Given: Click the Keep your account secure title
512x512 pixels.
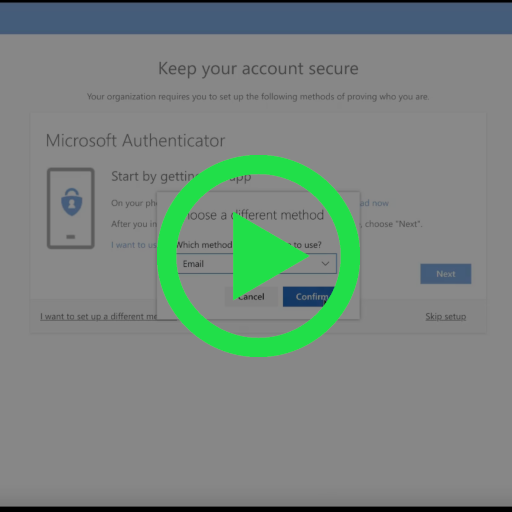Looking at the screenshot, I should coord(258,69).
